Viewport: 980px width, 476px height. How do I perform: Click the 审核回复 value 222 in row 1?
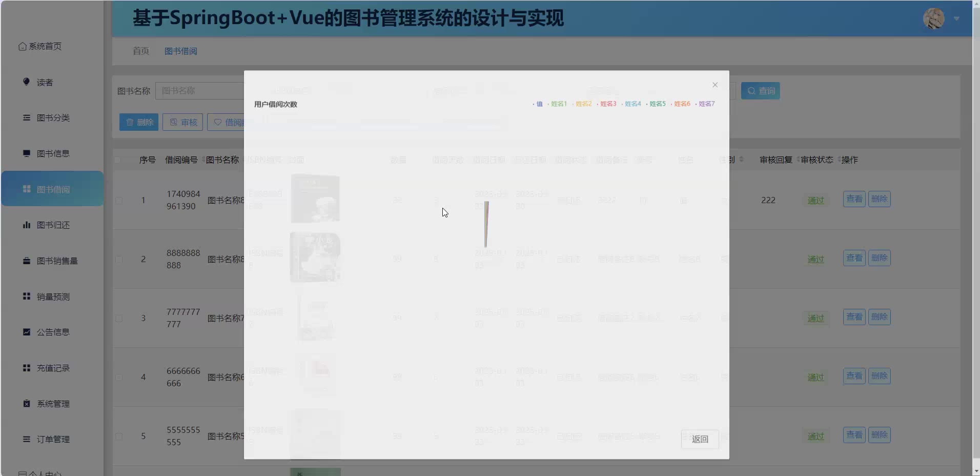coord(768,200)
